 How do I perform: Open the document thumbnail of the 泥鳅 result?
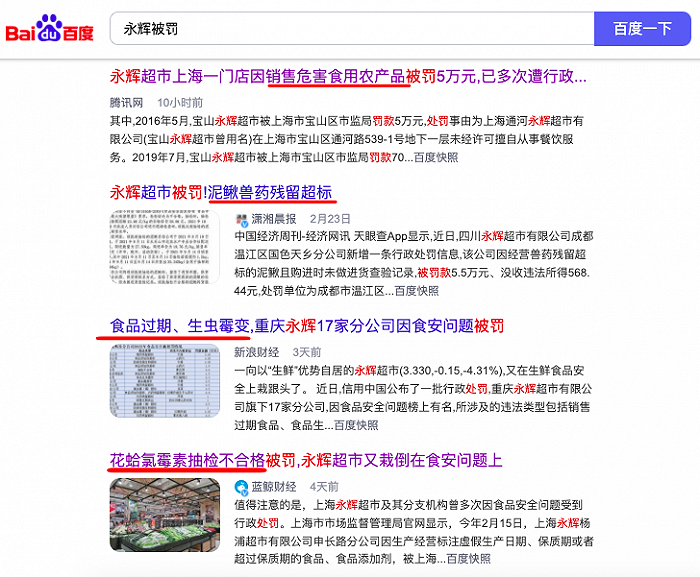(x=165, y=247)
